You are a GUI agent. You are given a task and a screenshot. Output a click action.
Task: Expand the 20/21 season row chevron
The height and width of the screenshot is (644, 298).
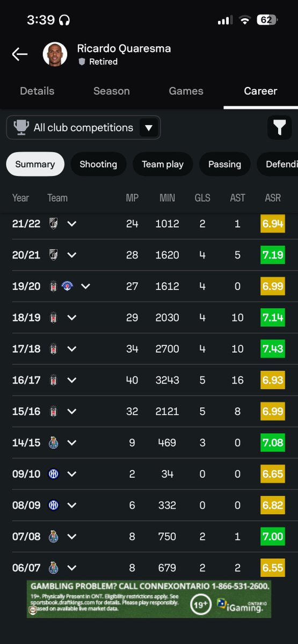pyautogui.click(x=71, y=255)
